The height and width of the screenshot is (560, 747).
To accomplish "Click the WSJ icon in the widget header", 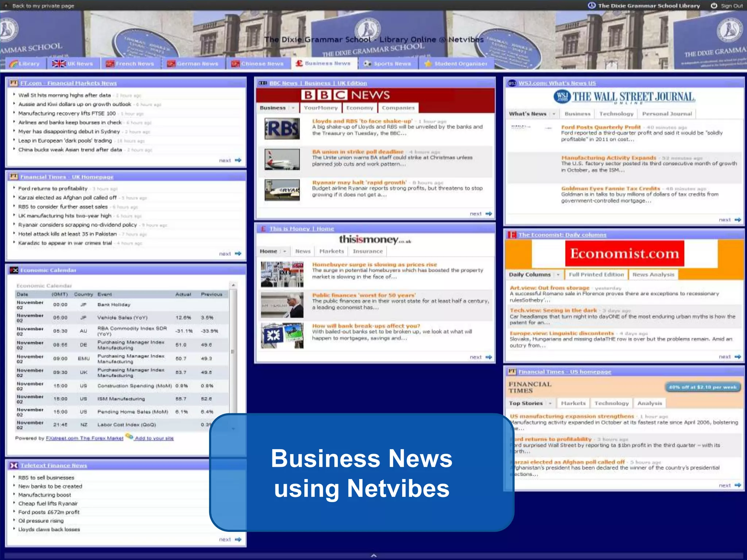I will point(512,83).
